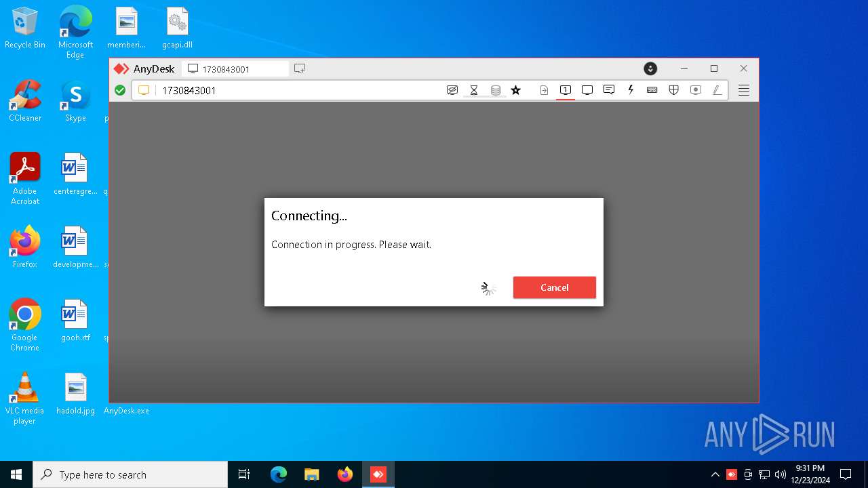
Task: Click the 1730843001 address field
Action: tap(298, 90)
